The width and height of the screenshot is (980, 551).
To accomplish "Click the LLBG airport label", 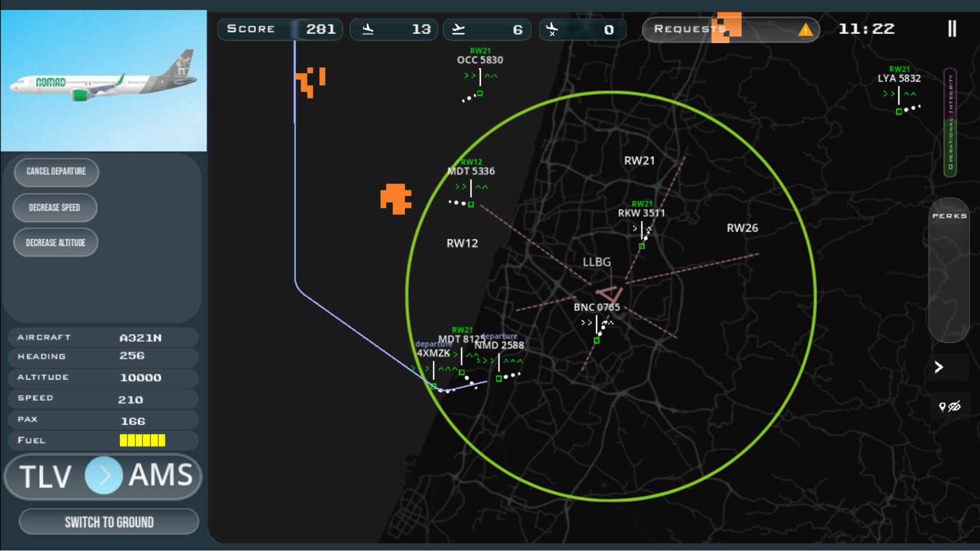I will tap(597, 262).
